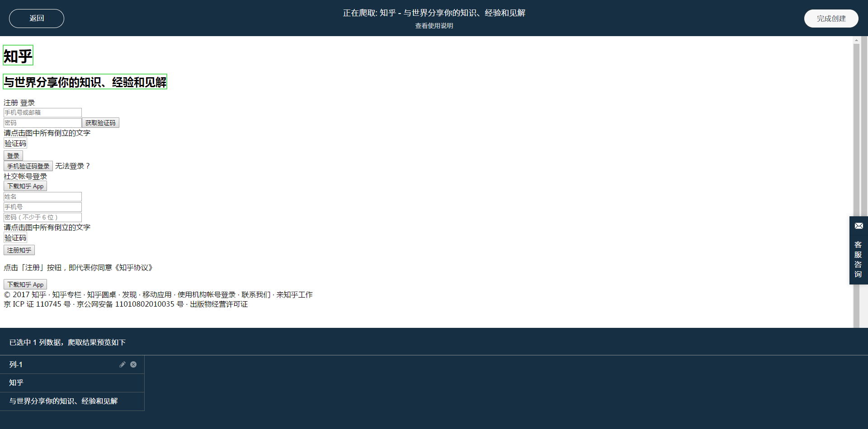The image size is (868, 429).
Task: Click the 无法登录？ help link
Action: point(73,166)
